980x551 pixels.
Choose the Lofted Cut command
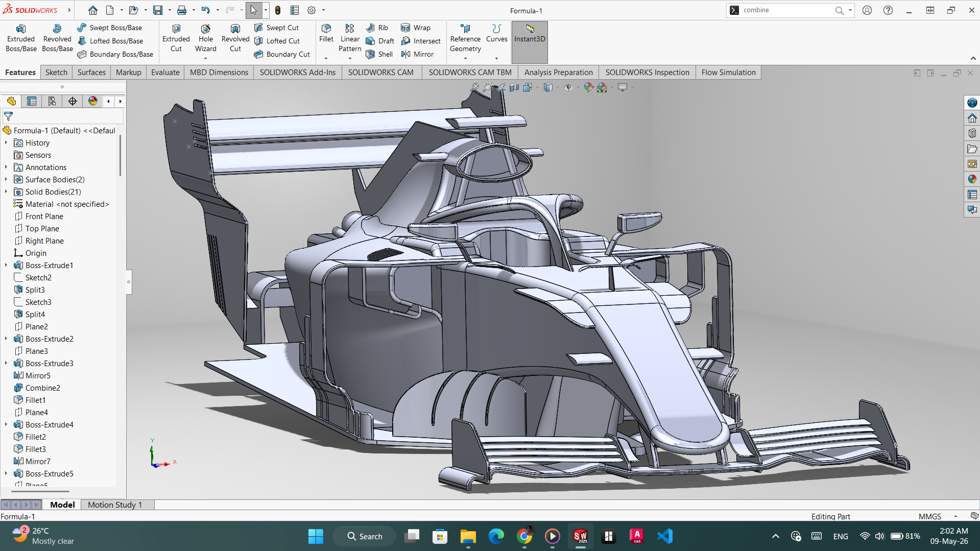click(277, 41)
